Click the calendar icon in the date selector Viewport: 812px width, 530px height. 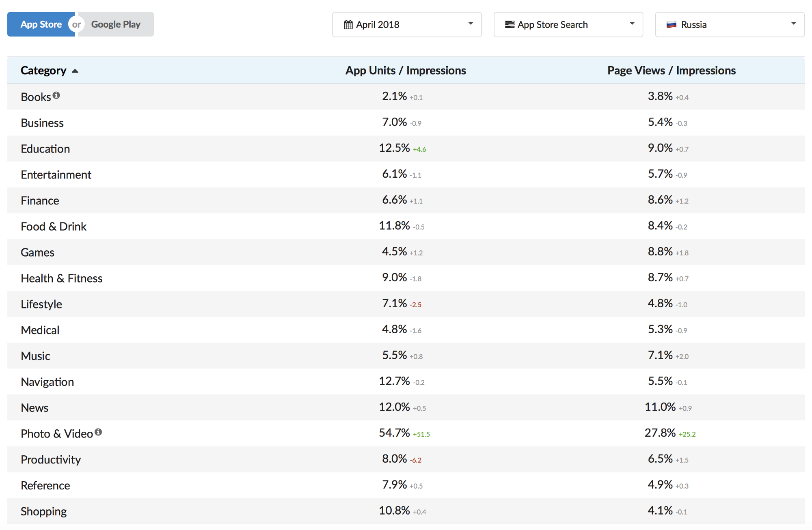(x=348, y=25)
